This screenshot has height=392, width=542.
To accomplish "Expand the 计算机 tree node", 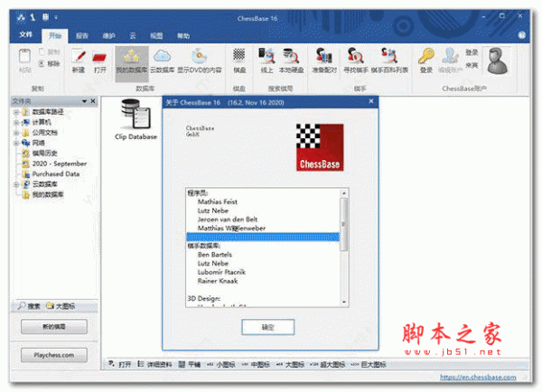I will coord(15,122).
